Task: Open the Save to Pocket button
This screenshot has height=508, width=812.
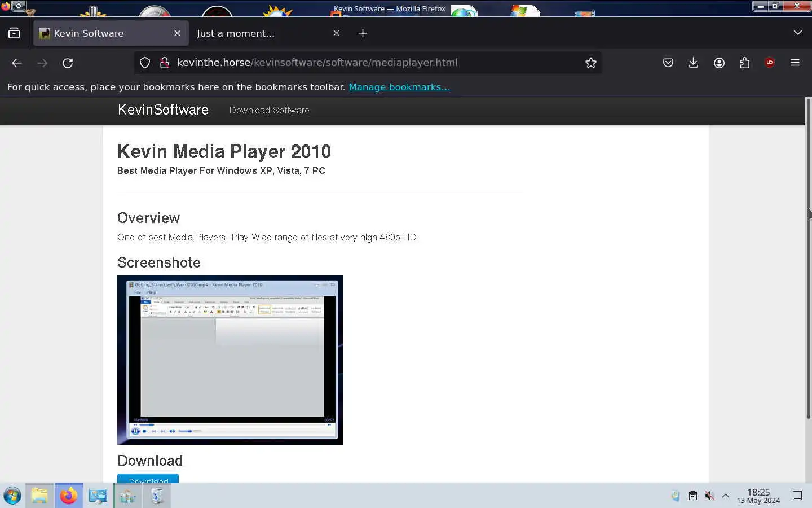Action: (x=668, y=63)
